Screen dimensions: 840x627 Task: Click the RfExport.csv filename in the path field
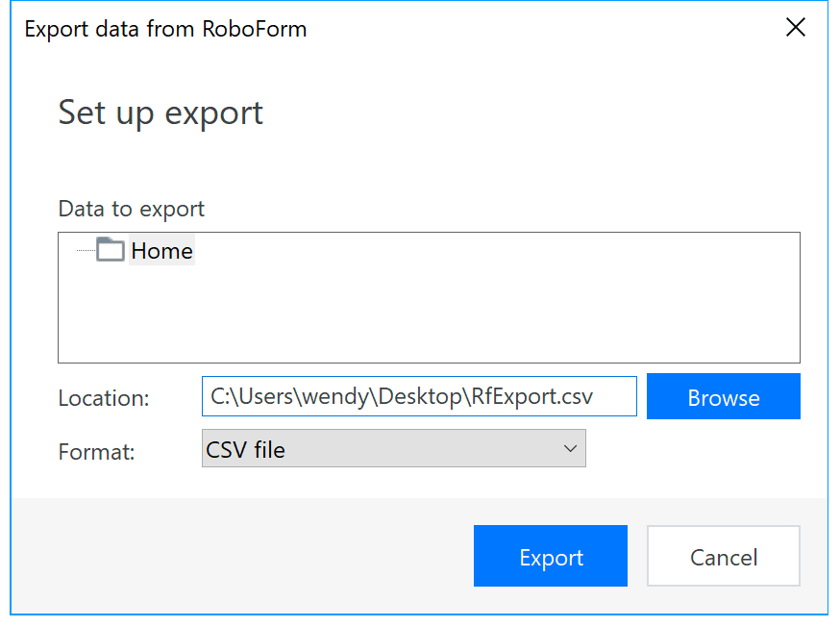pyautogui.click(x=530, y=396)
